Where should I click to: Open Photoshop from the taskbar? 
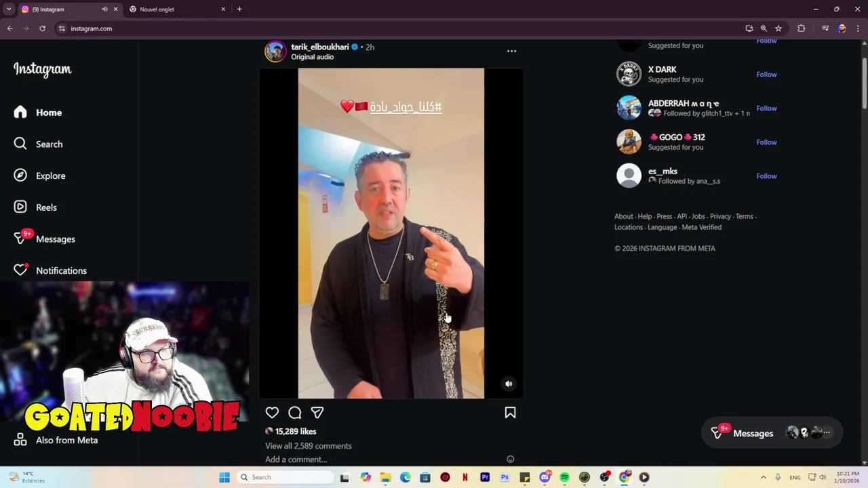(505, 477)
